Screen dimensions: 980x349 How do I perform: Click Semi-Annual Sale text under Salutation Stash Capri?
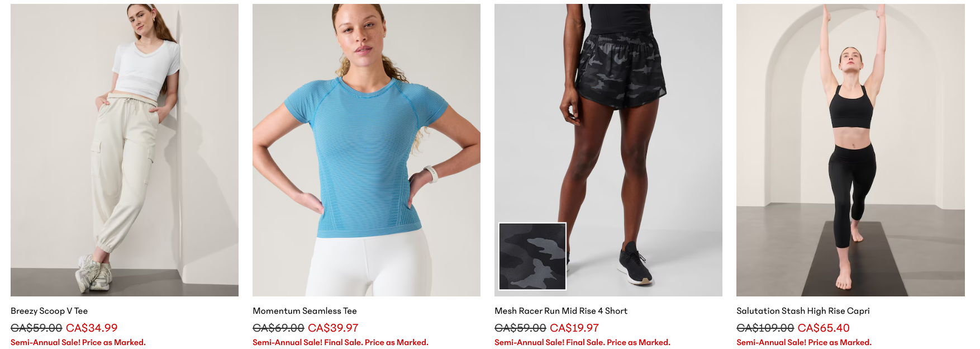pos(804,342)
